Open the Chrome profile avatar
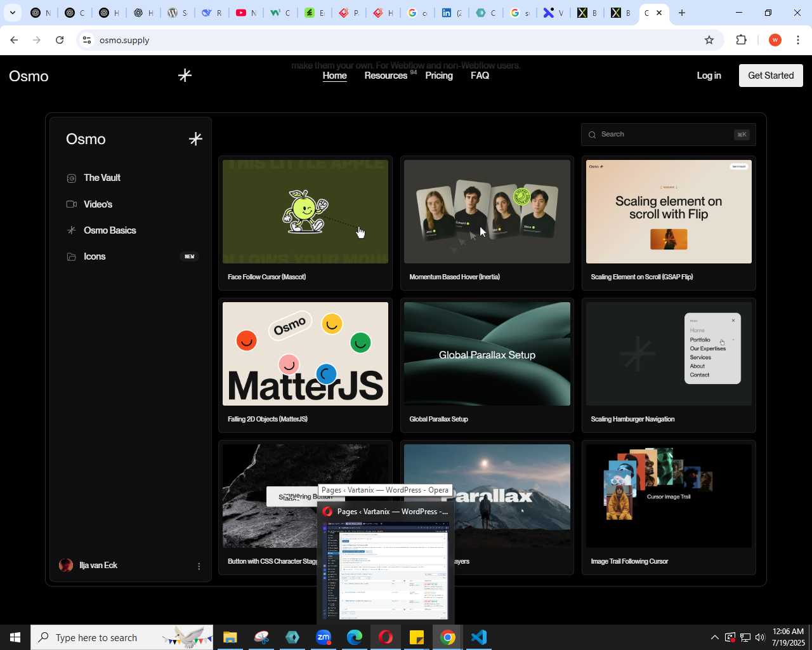 pos(775,40)
